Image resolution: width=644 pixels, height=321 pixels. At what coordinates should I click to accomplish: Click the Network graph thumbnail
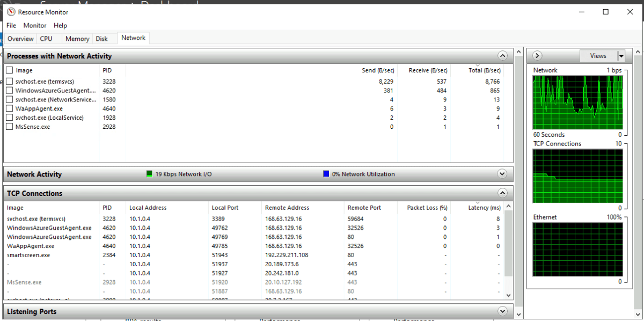[577, 102]
